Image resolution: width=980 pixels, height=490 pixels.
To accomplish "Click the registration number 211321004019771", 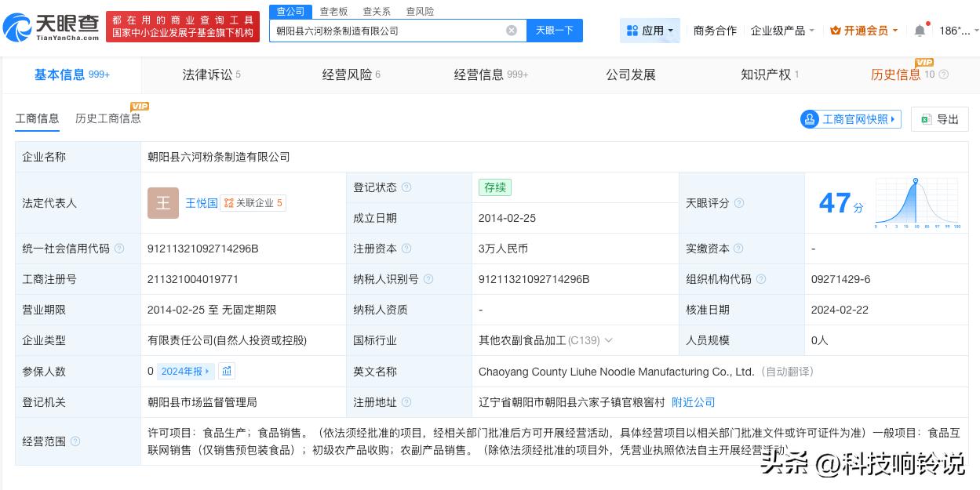I will (193, 279).
